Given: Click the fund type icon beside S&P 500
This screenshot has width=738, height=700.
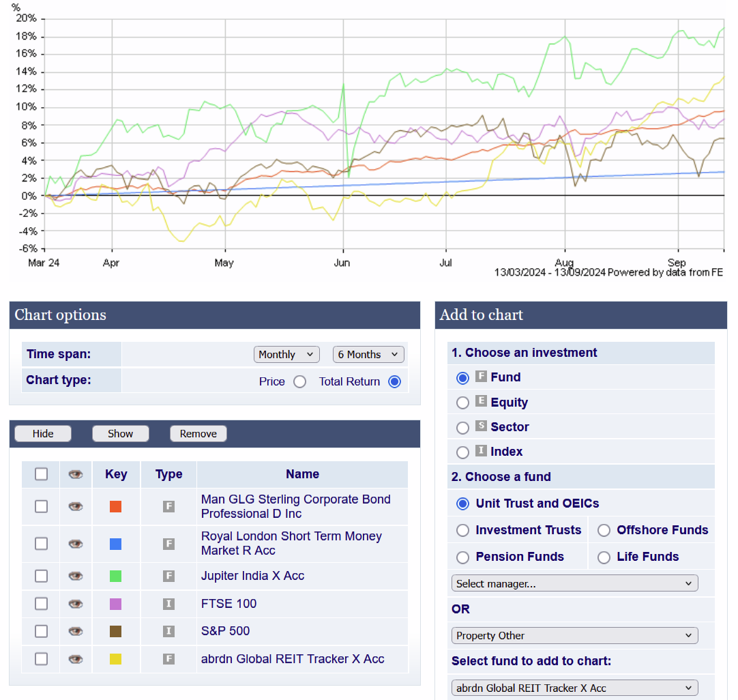Looking at the screenshot, I should coord(168,631).
